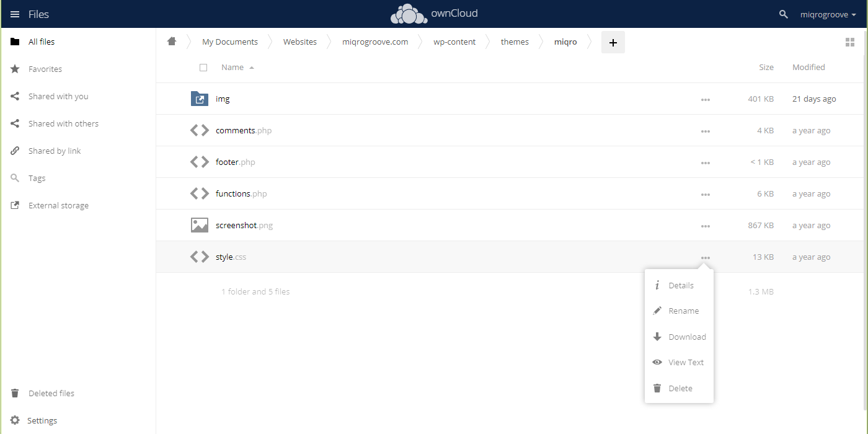Image resolution: width=868 pixels, height=434 pixels.
Task: Expand Settings at sidebar bottom
Action: 77,420
